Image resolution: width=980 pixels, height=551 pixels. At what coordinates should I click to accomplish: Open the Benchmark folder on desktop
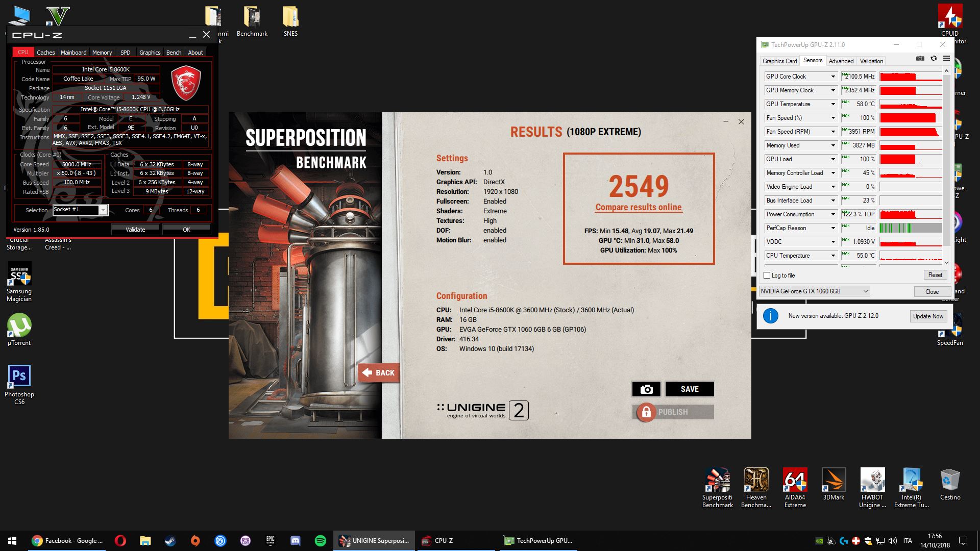[252, 22]
